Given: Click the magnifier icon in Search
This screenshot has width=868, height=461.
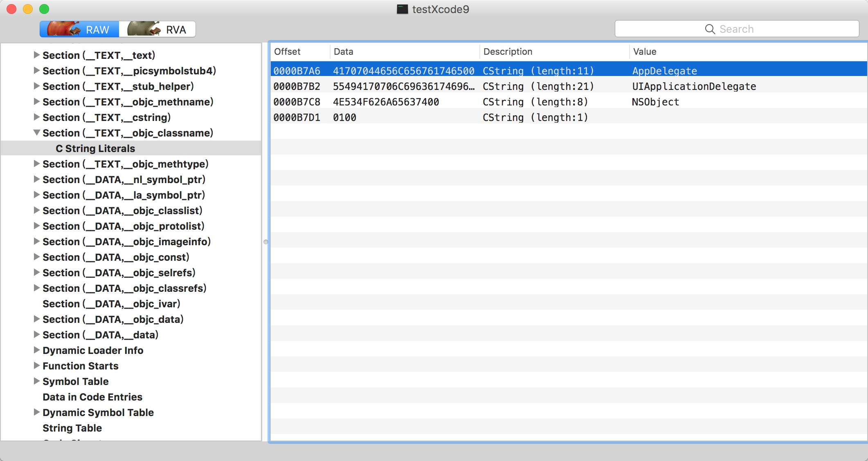Looking at the screenshot, I should [710, 29].
